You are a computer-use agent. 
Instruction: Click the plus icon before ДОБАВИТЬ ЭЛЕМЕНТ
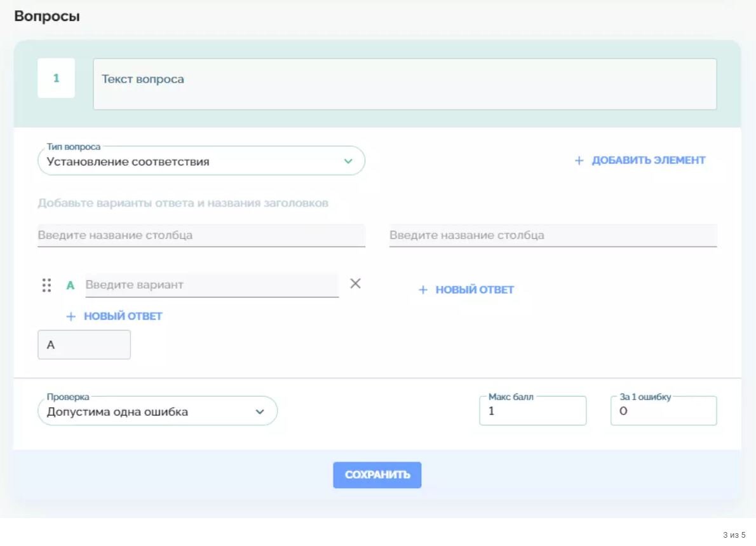pos(579,160)
